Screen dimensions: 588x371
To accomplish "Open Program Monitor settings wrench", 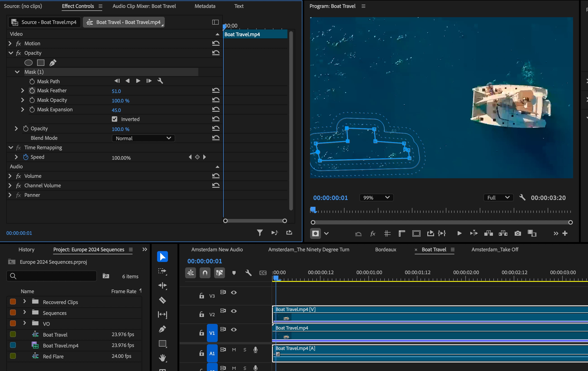I will pyautogui.click(x=522, y=197).
